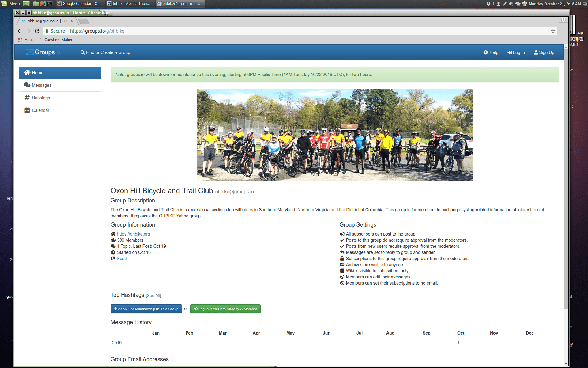Navigate back using the browser back arrow
This screenshot has width=588, height=368.
[x=20, y=31]
